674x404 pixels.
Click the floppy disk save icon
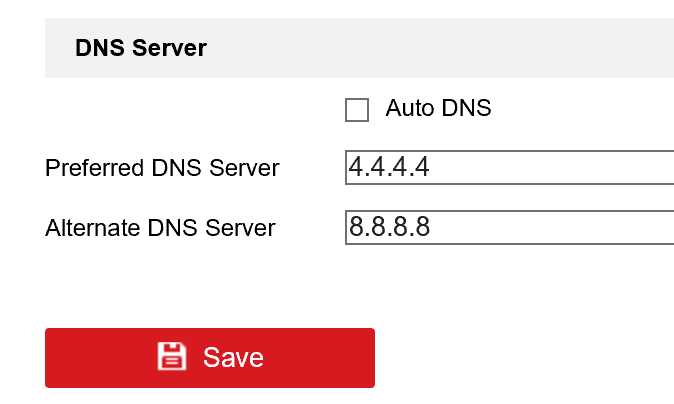click(172, 357)
